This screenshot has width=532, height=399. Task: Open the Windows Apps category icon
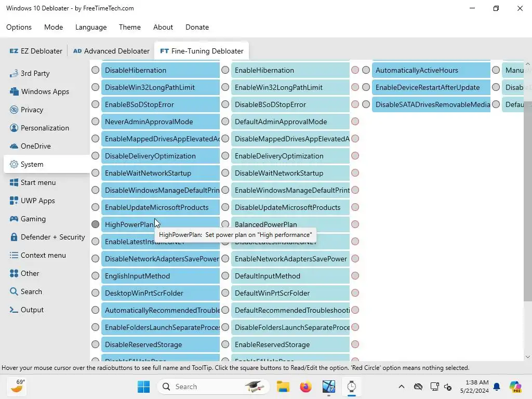coord(14,91)
